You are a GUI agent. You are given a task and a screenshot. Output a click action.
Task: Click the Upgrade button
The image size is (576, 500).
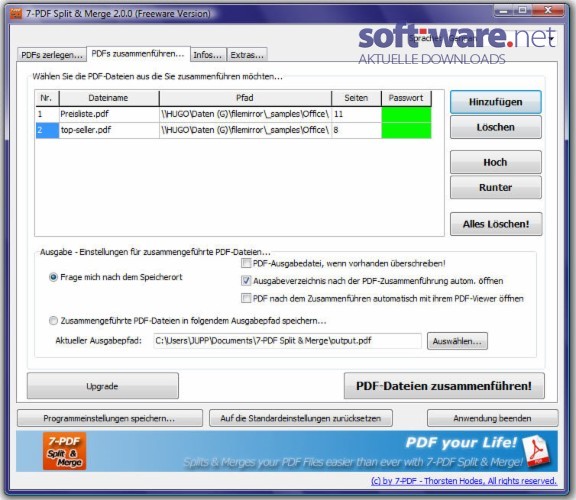pos(102,386)
